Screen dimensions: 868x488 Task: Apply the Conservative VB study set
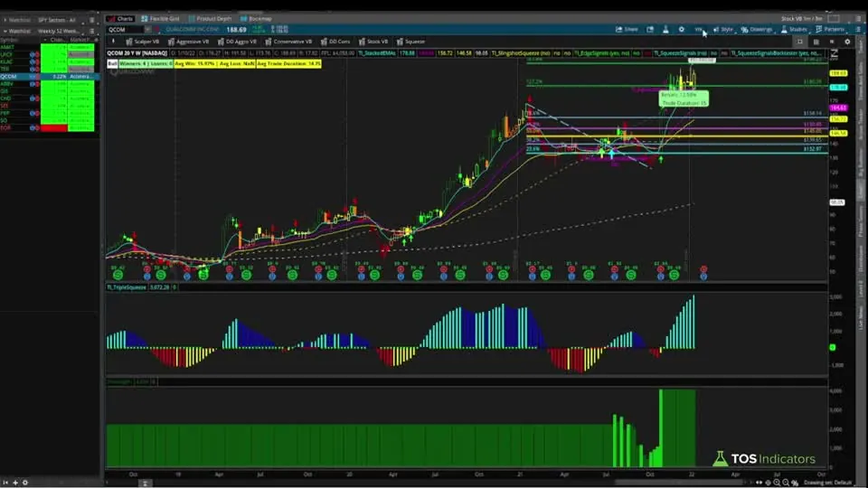(288, 42)
